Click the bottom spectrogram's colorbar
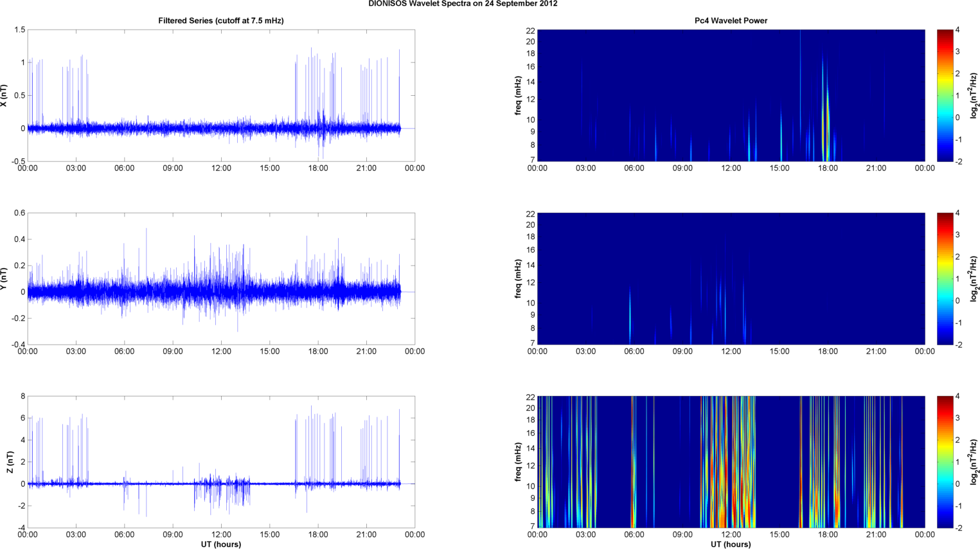The height and width of the screenshot is (549, 980). click(944, 462)
